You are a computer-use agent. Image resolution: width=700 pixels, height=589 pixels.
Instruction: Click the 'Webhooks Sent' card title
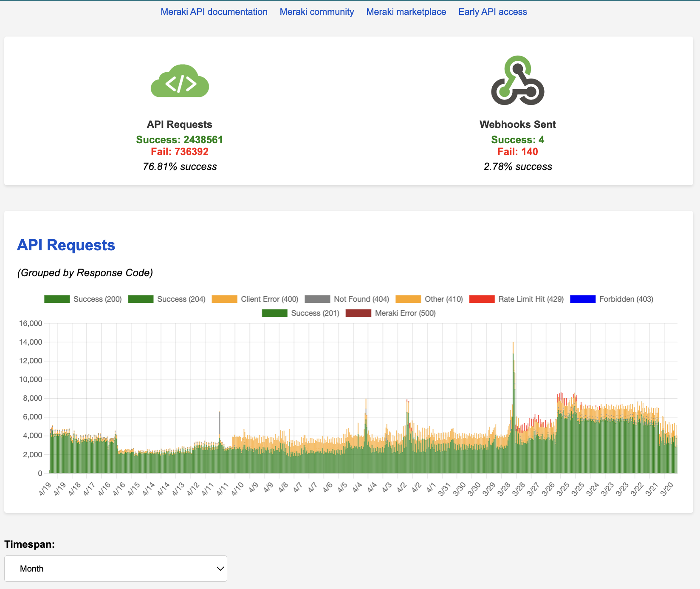tap(517, 125)
